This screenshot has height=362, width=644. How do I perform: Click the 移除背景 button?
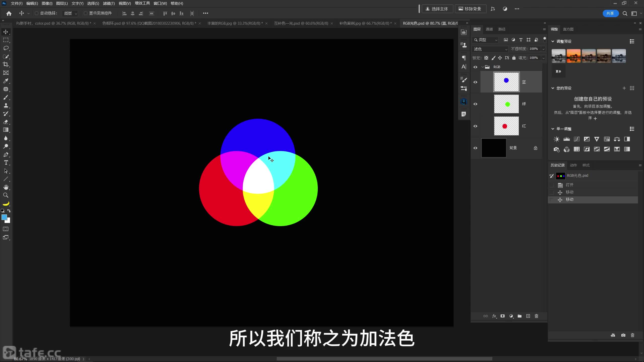[x=470, y=9]
